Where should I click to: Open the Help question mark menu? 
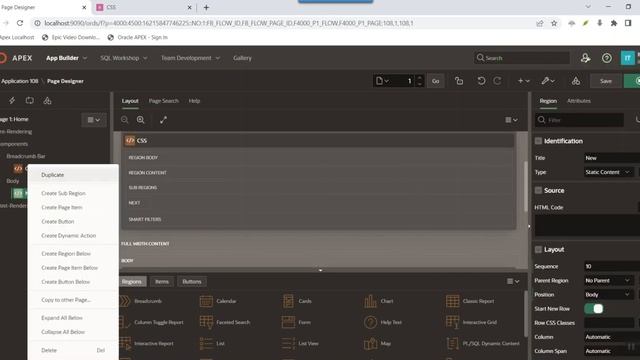tap(607, 58)
